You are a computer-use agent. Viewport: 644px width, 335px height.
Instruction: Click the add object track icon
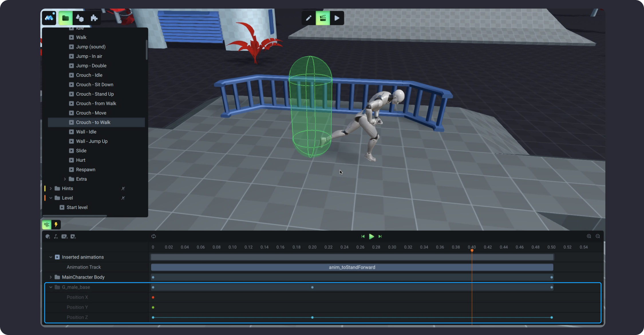click(48, 237)
